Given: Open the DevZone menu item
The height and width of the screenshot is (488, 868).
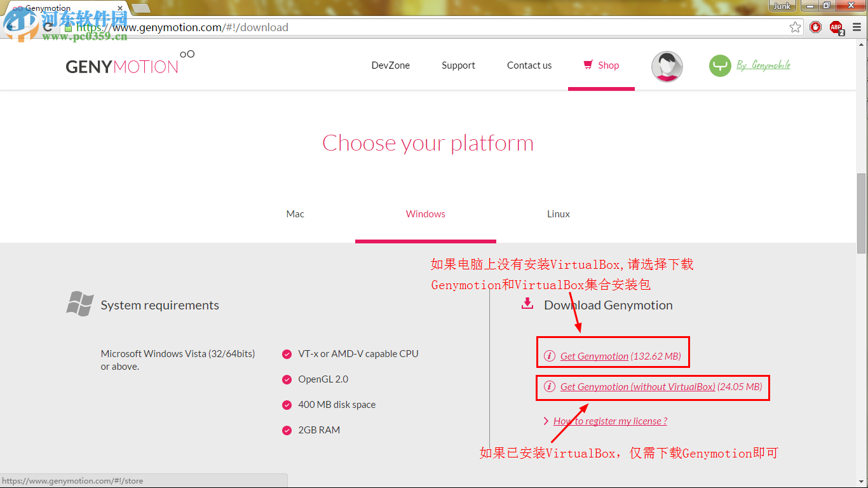Looking at the screenshot, I should (x=390, y=65).
